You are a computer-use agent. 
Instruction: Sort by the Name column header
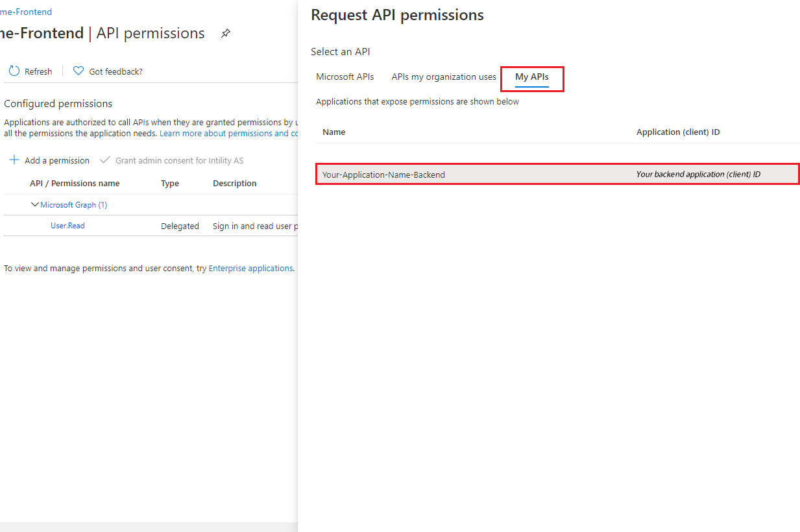[x=334, y=132]
